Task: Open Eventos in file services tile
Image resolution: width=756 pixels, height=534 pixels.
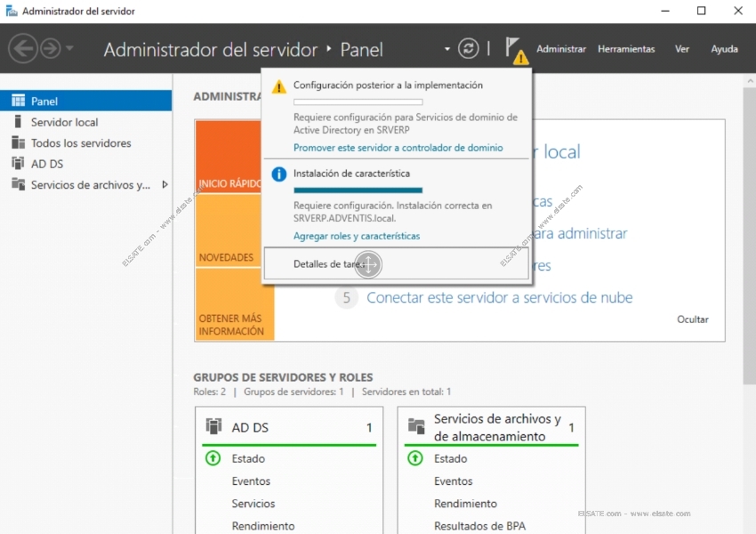Action: coord(454,481)
